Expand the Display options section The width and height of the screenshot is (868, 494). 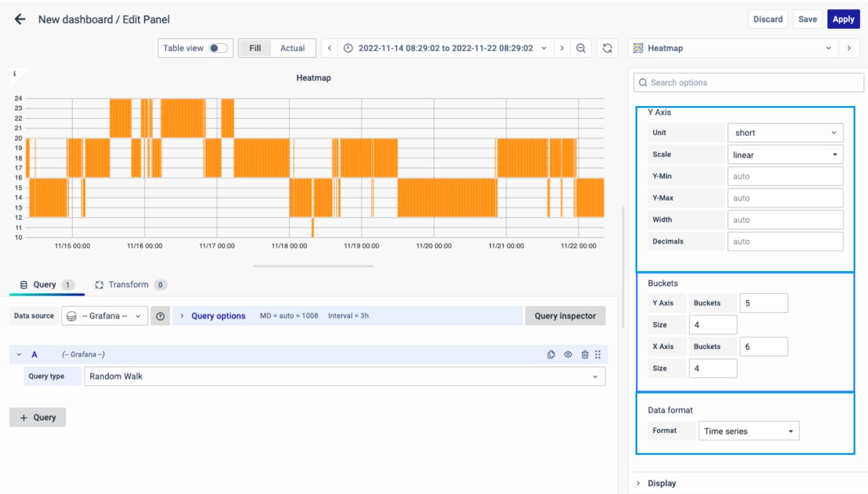[x=661, y=483]
